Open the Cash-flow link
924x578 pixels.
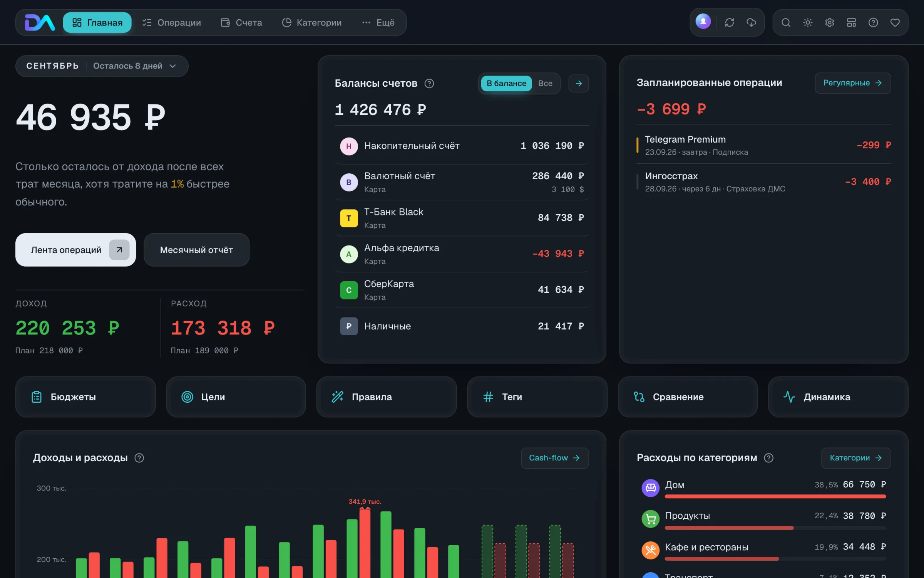point(555,458)
